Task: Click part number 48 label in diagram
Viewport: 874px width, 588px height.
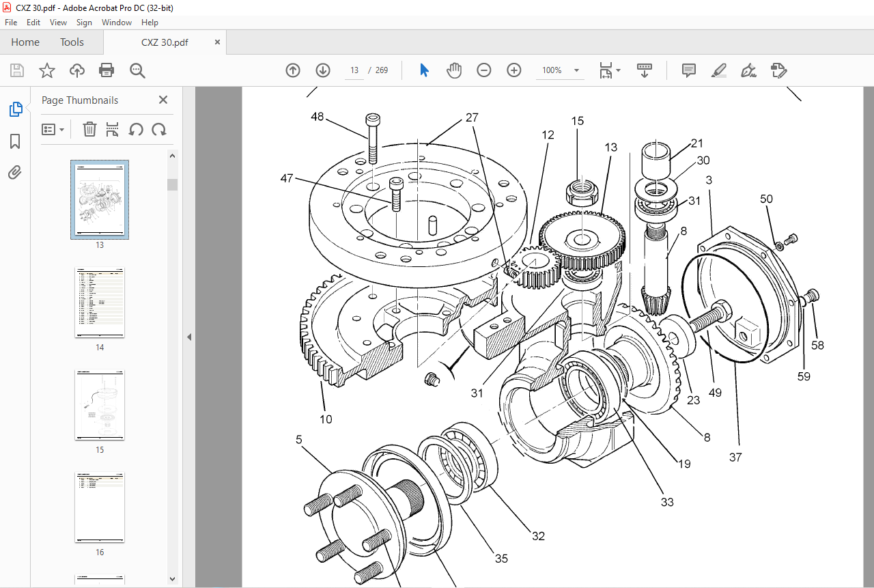Action: pos(318,116)
